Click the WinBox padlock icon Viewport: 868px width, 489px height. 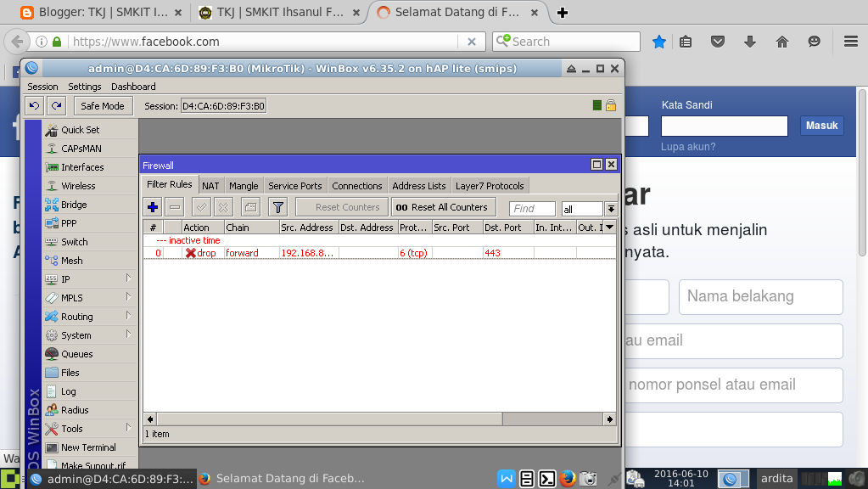point(611,105)
